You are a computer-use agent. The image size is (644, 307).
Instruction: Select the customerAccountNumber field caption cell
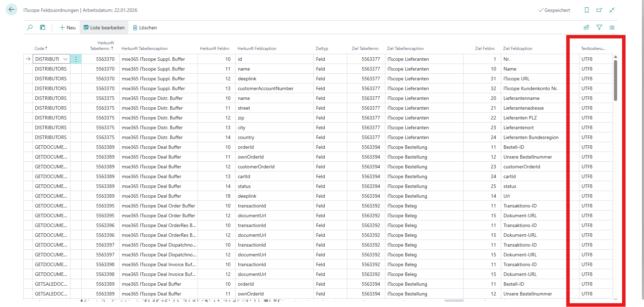(x=266, y=89)
